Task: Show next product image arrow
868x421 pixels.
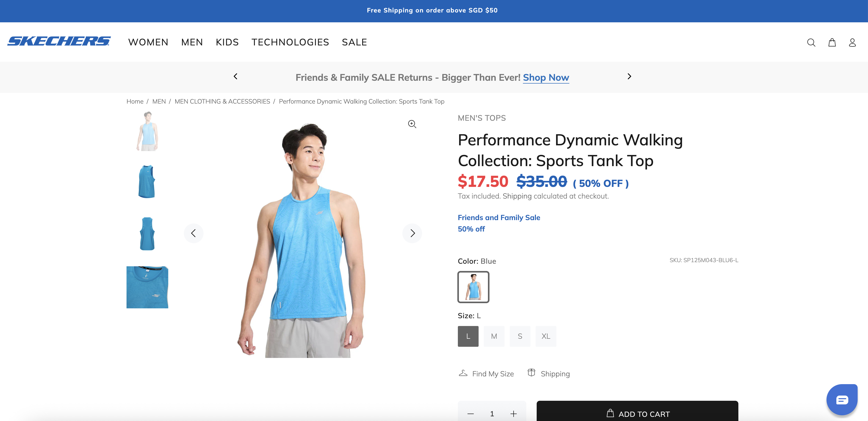Action: click(x=412, y=233)
